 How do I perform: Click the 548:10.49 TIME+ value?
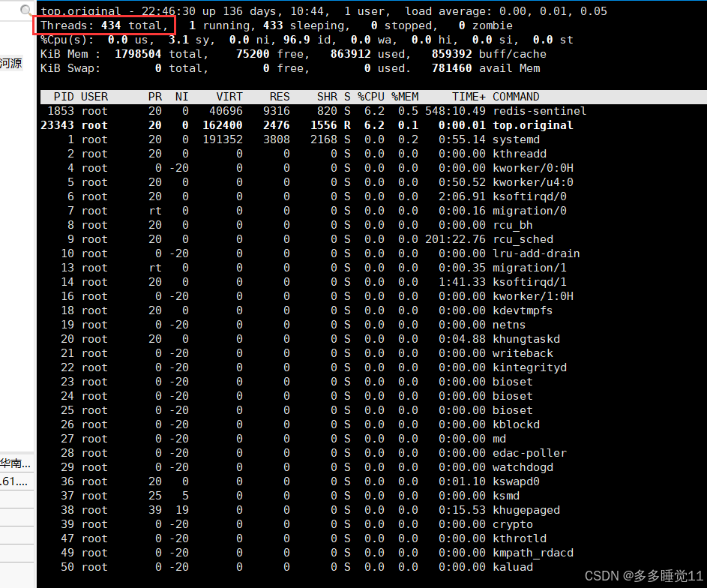455,111
